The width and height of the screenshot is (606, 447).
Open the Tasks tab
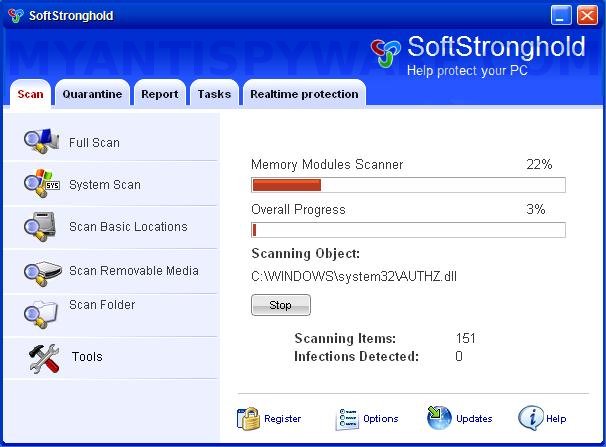pyautogui.click(x=214, y=94)
